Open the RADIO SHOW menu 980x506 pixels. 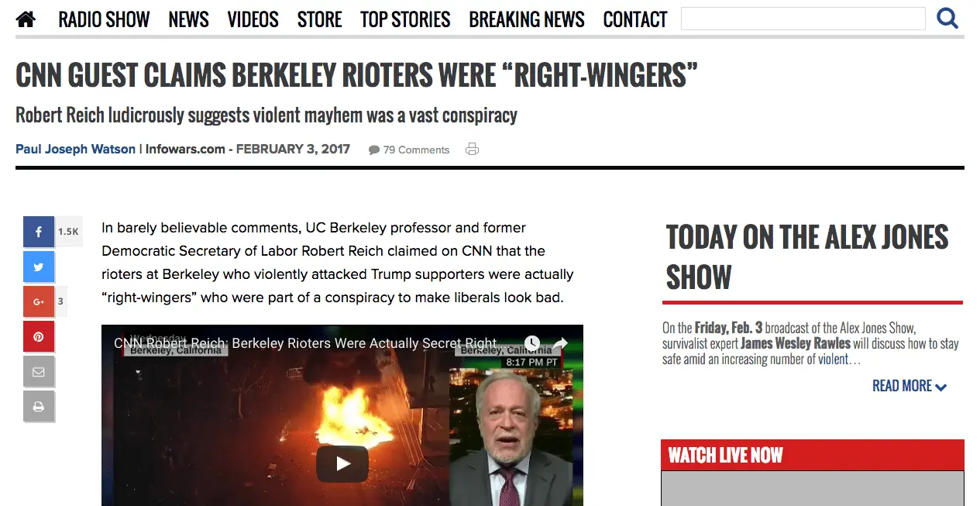coord(104,19)
